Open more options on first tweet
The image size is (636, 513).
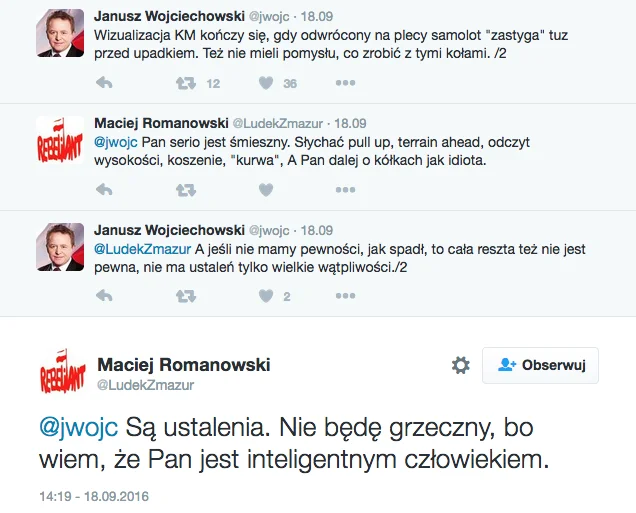click(345, 83)
